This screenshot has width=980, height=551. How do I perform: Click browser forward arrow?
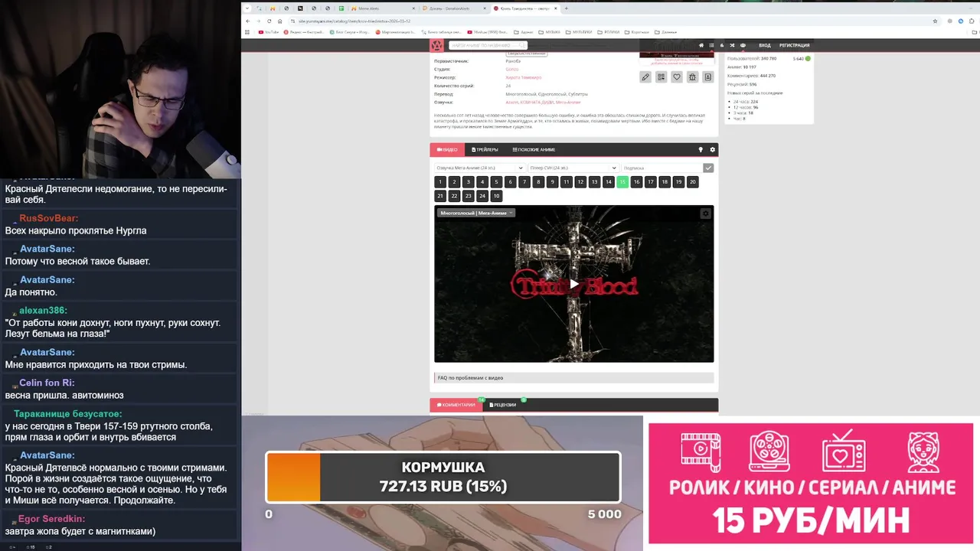[x=258, y=21]
